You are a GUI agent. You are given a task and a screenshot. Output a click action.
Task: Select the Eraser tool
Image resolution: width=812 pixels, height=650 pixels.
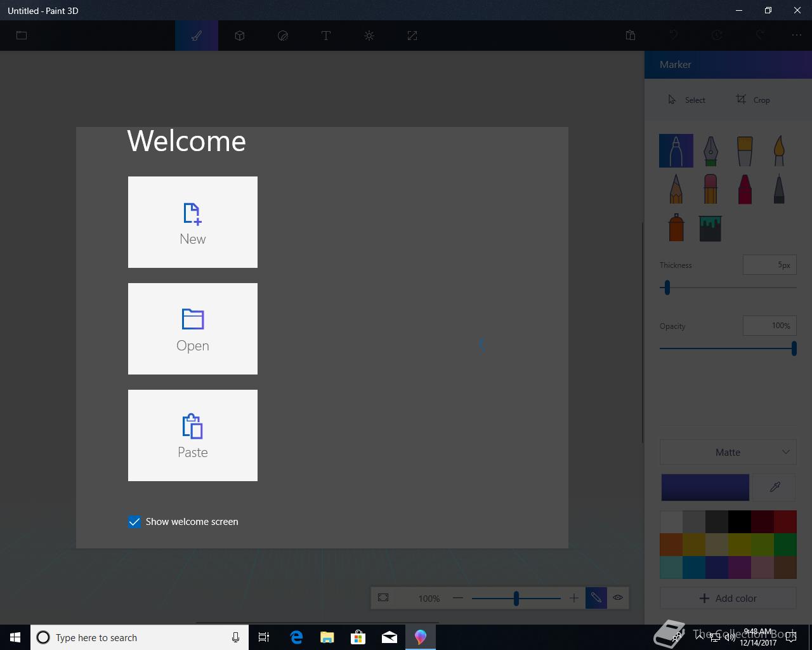pos(710,189)
